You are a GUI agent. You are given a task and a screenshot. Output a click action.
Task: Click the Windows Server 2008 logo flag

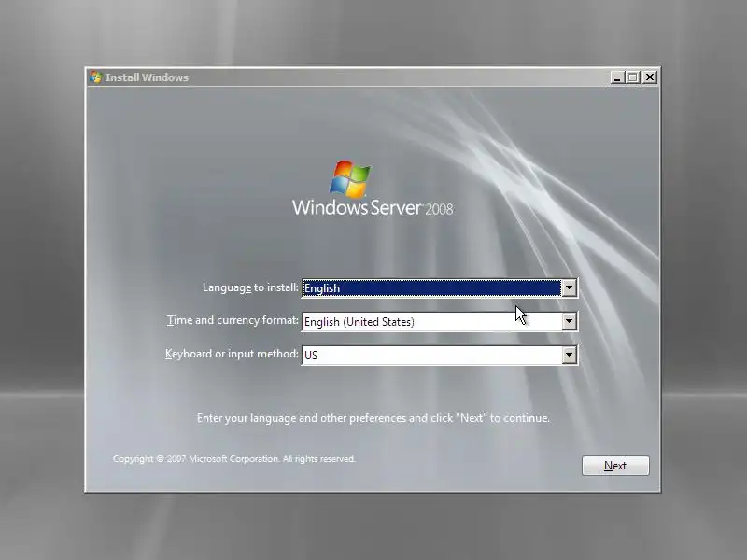click(351, 178)
